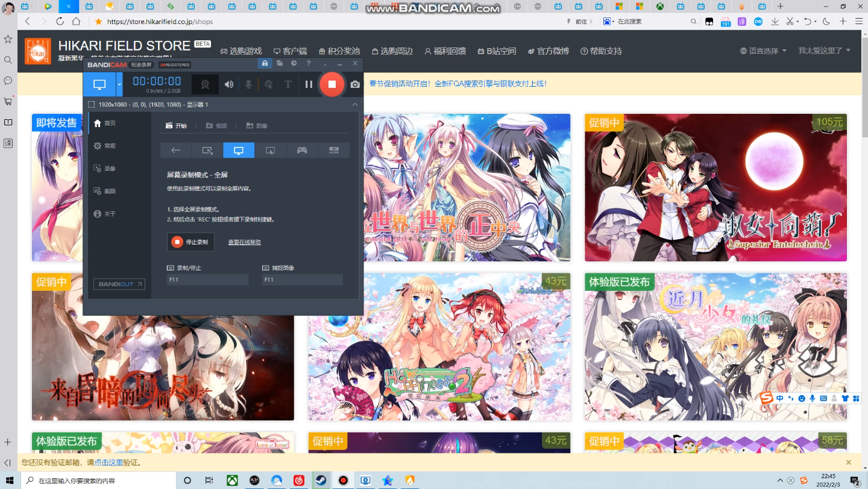Select around-mouse recording mode icon

click(271, 150)
